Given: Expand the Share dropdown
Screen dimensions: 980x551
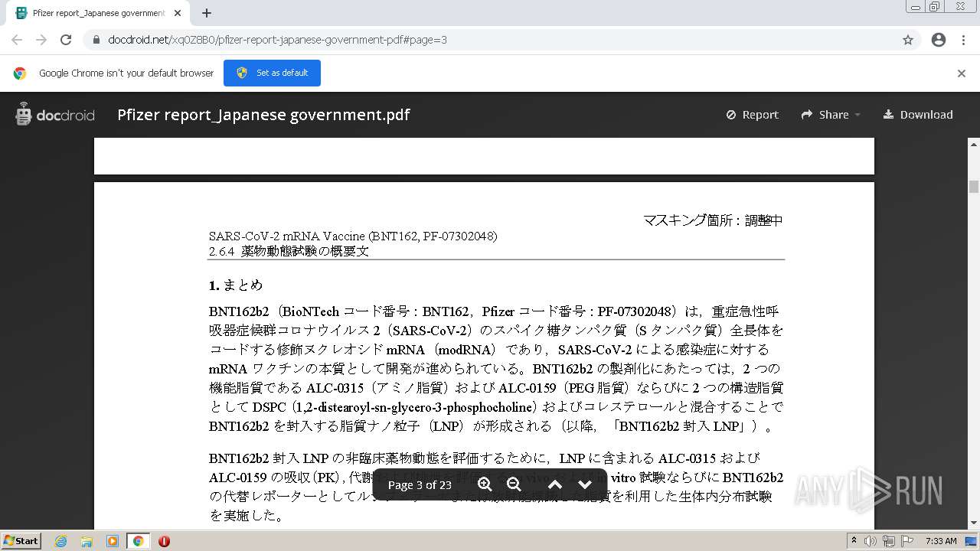Looking at the screenshot, I should click(831, 115).
